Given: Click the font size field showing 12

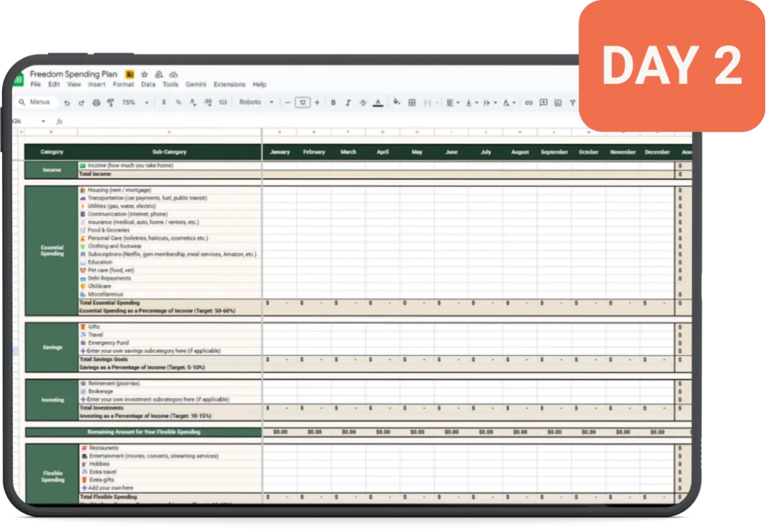Looking at the screenshot, I should (x=303, y=102).
